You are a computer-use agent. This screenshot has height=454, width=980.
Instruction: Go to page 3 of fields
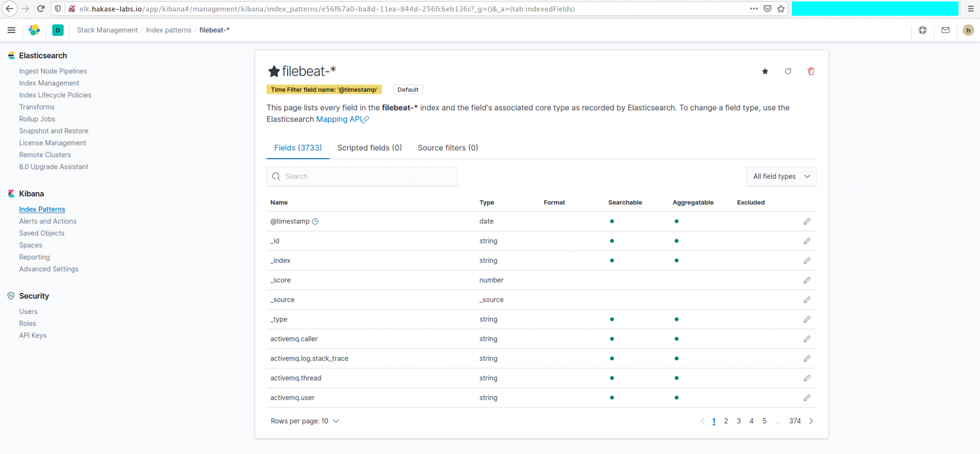(739, 421)
